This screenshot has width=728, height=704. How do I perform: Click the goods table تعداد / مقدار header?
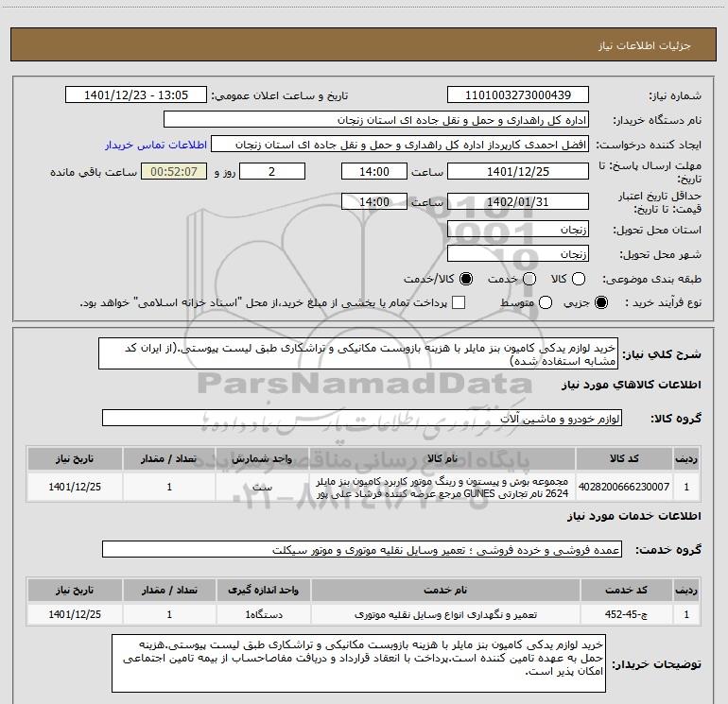[169, 458]
